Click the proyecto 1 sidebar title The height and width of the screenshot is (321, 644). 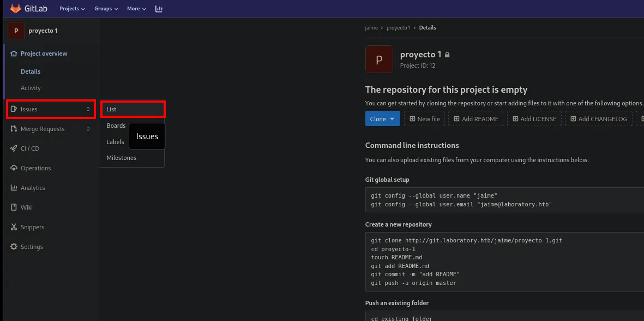pyautogui.click(x=43, y=31)
